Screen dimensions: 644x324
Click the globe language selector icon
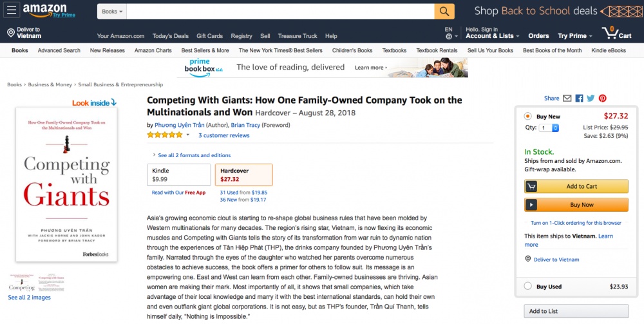448,36
